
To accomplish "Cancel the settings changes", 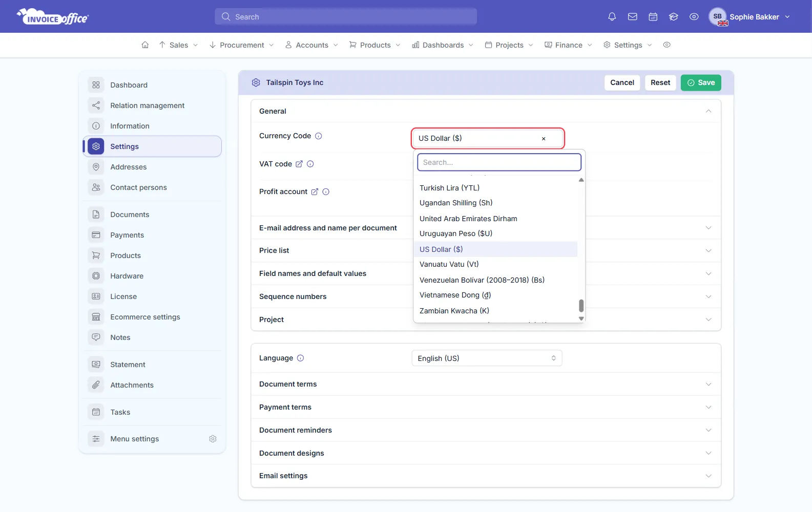I will [x=622, y=82].
